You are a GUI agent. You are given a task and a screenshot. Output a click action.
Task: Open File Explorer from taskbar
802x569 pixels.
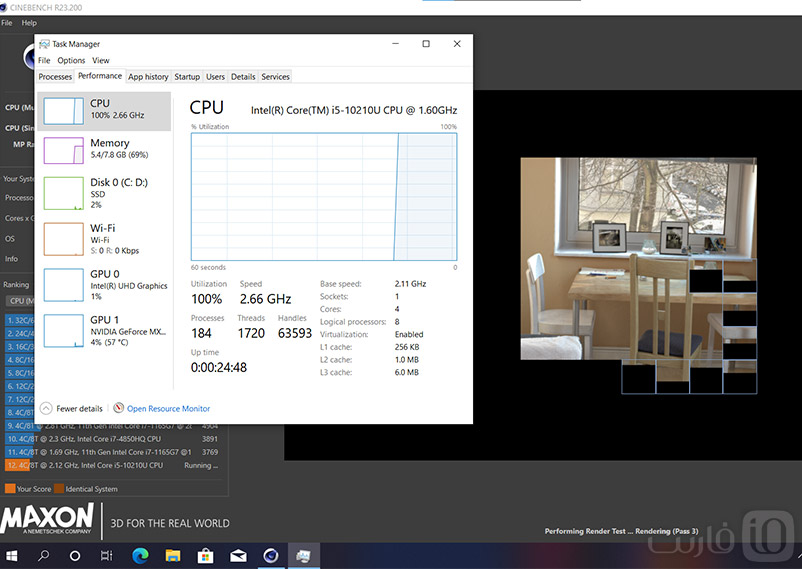coord(173,556)
